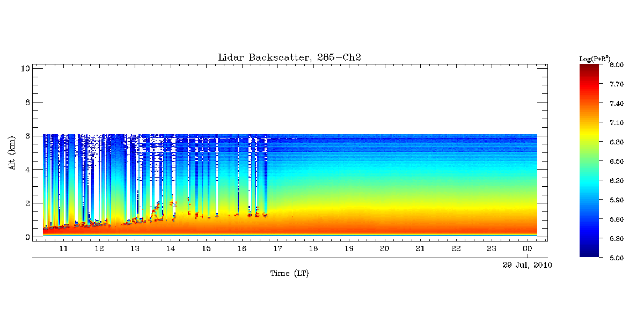The image size is (644, 322).
Task: Click the altitude tick label 0
Action: point(27,237)
